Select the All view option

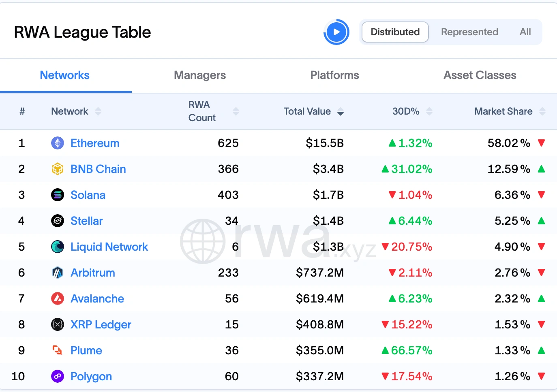click(x=525, y=32)
